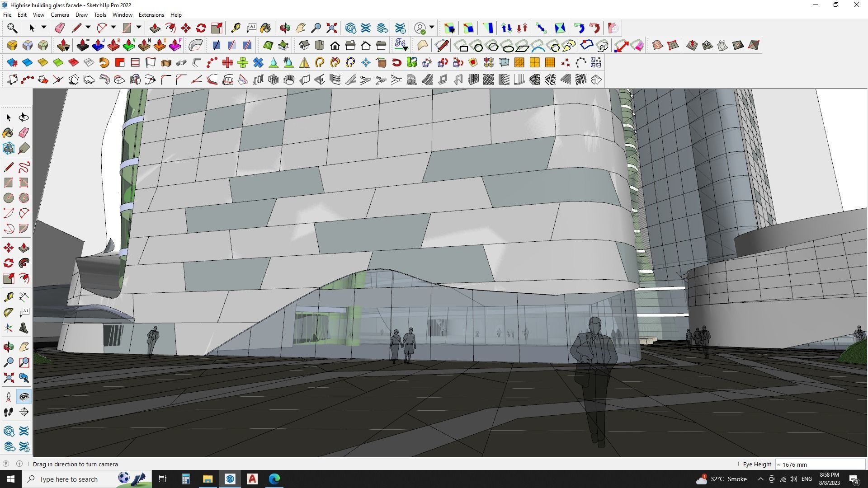Image resolution: width=868 pixels, height=488 pixels.
Task: Select the Orbit tool
Action: click(8, 347)
